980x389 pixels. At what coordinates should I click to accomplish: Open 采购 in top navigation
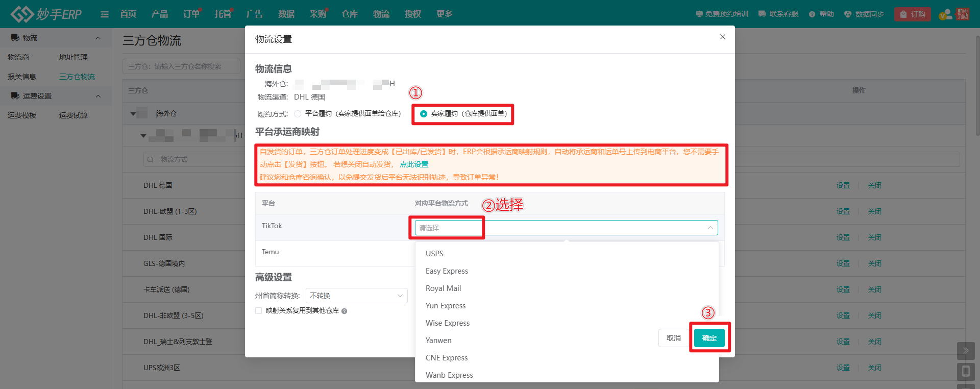click(x=318, y=14)
